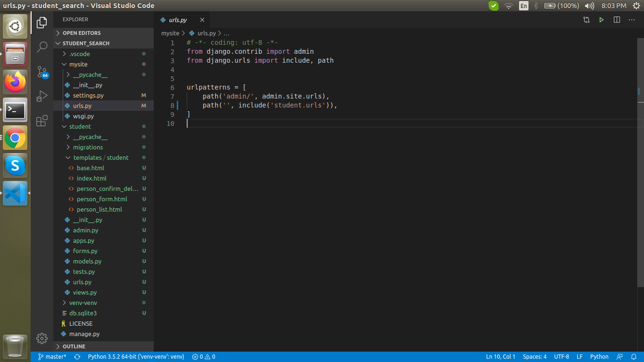Open the En keyboard language indicator

pos(524,6)
